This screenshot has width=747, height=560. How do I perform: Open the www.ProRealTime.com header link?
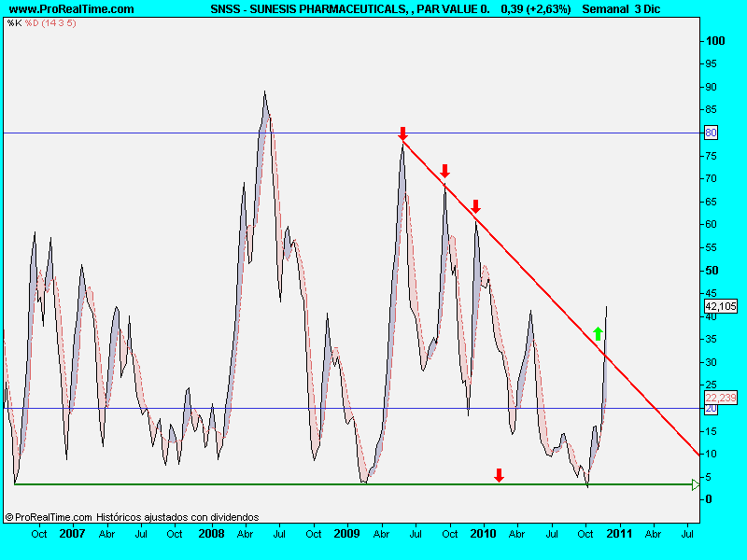pos(72,9)
